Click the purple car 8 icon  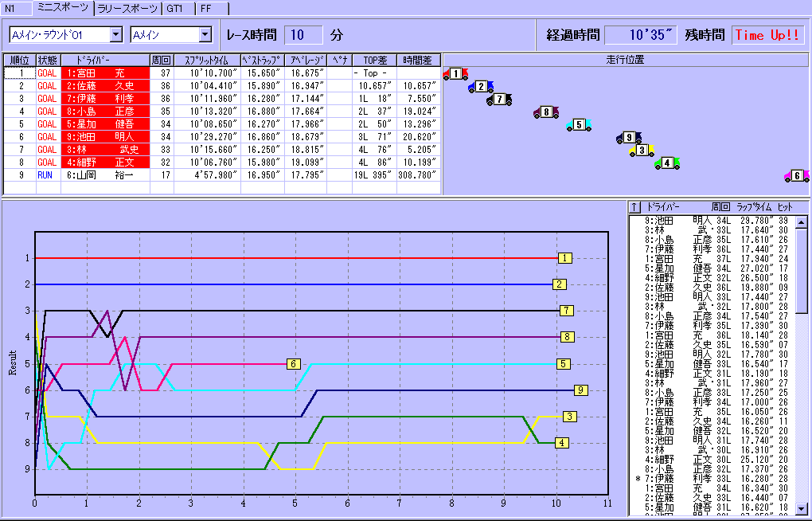545,112
